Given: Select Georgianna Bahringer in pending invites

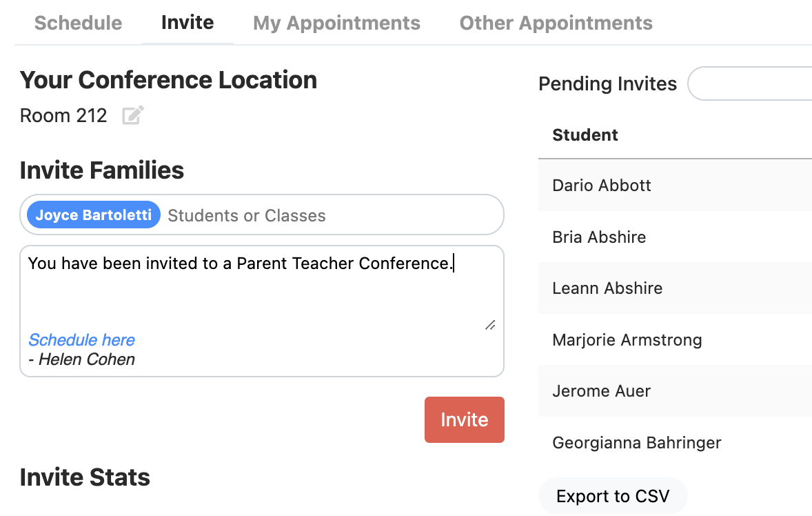Looking at the screenshot, I should pyautogui.click(x=636, y=442).
